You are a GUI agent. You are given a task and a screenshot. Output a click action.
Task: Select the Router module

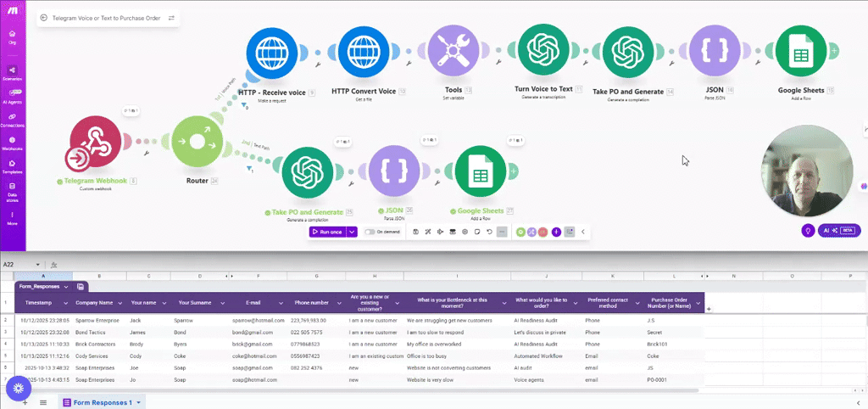198,142
